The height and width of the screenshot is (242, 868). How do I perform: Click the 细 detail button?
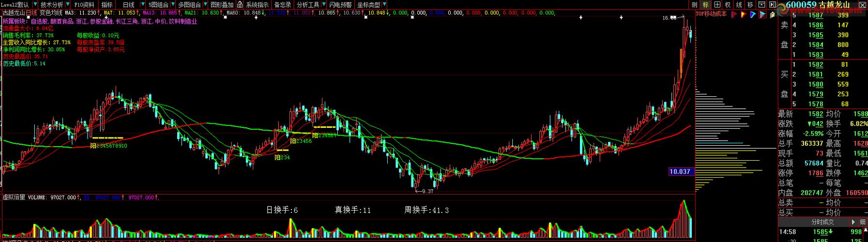pos(863,222)
